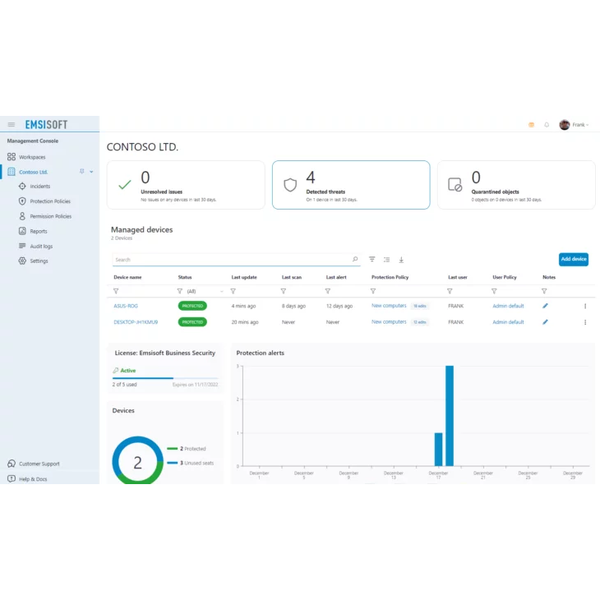Click the Last scan filter icon
The height and width of the screenshot is (600, 600).
pyautogui.click(x=284, y=291)
